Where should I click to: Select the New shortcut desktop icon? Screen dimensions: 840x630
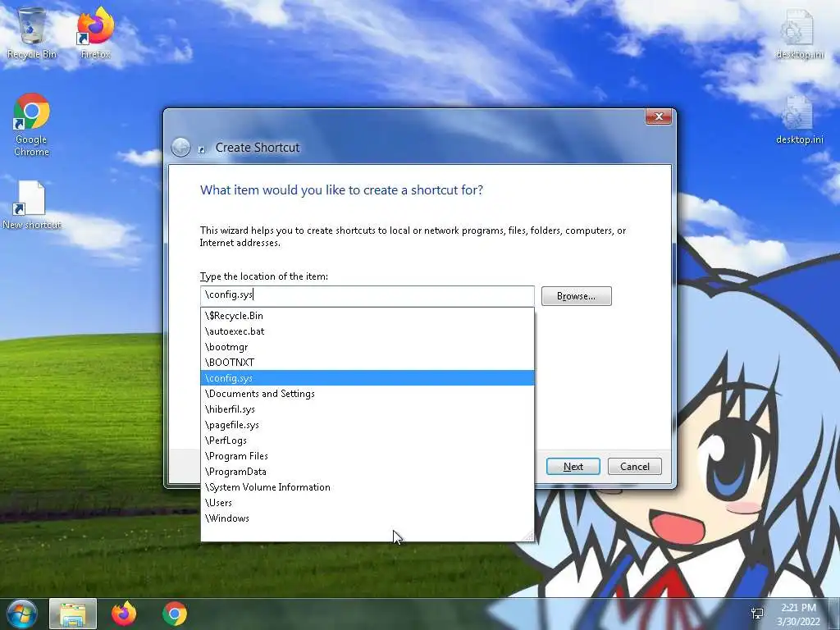(32, 204)
